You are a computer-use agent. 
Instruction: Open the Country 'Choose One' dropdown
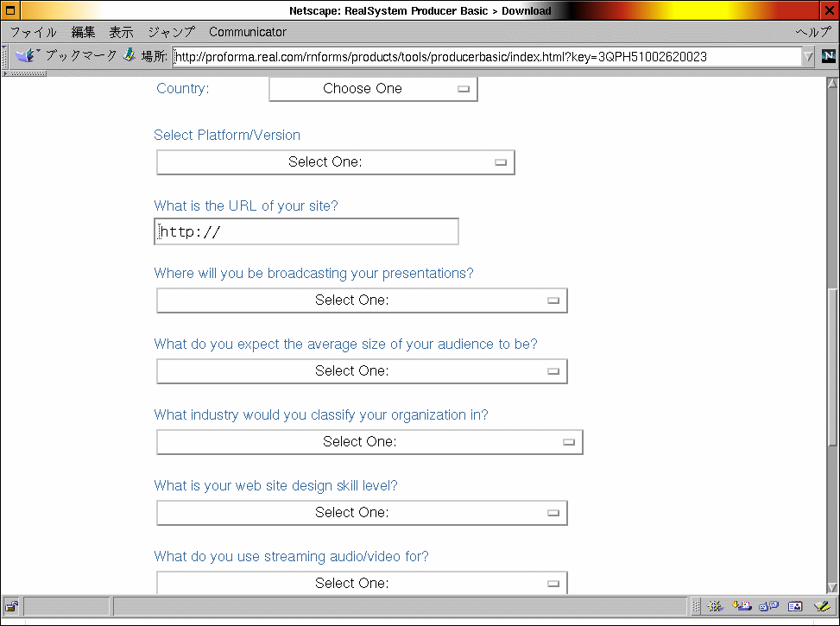(374, 88)
